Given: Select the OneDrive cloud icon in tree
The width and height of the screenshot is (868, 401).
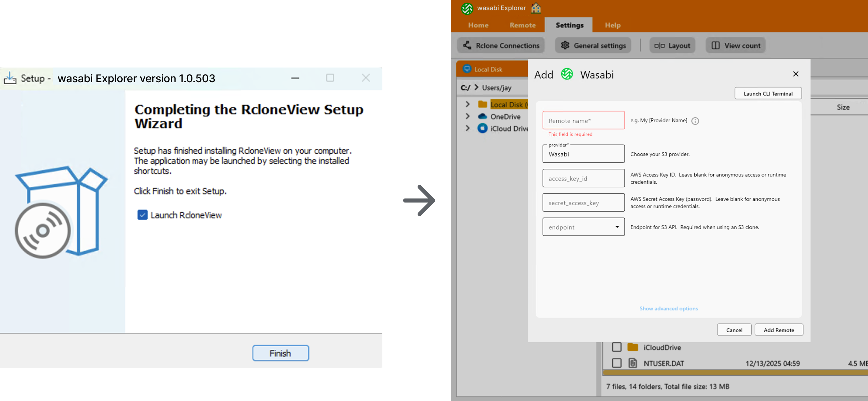Looking at the screenshot, I should (x=482, y=117).
